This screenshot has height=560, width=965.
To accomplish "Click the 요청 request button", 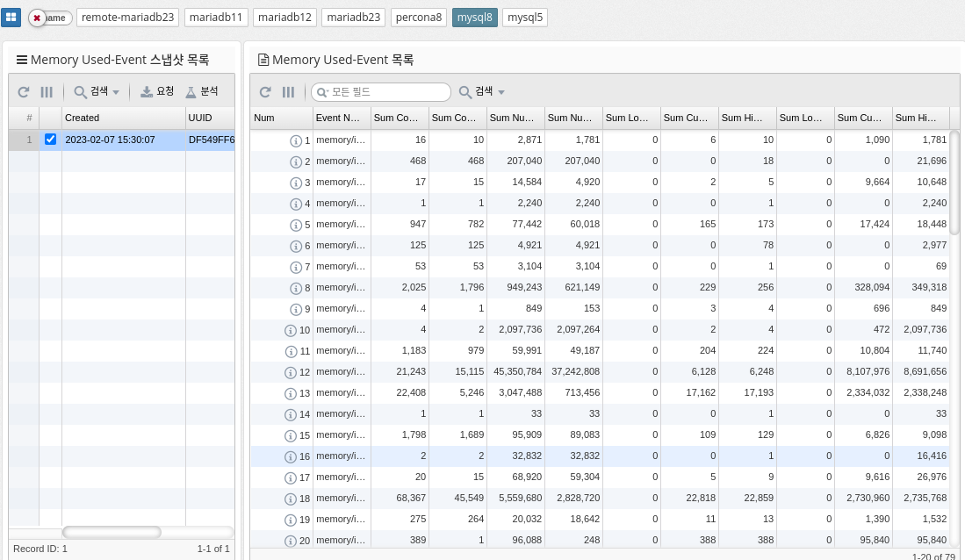I will pos(157,91).
